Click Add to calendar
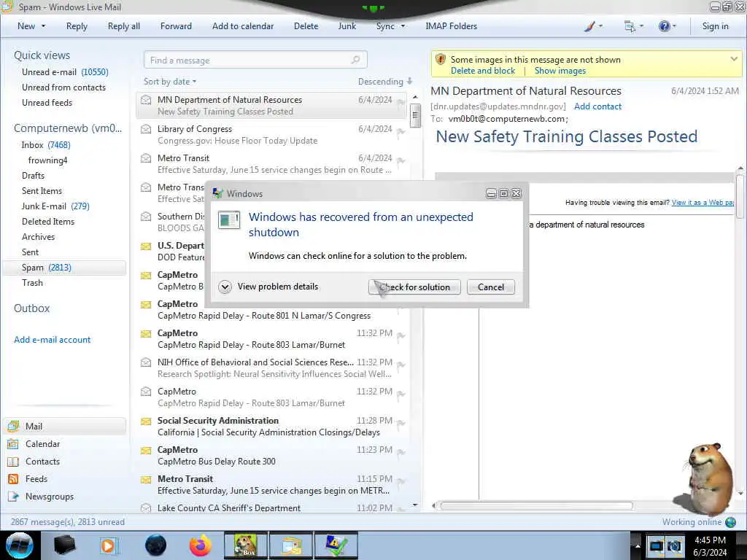 tap(243, 26)
